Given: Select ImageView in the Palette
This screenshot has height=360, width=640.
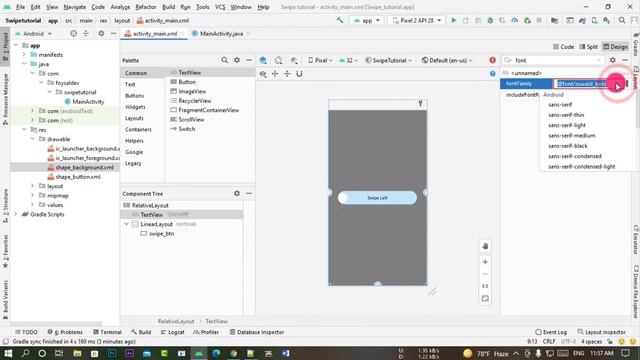Looking at the screenshot, I should [192, 91].
